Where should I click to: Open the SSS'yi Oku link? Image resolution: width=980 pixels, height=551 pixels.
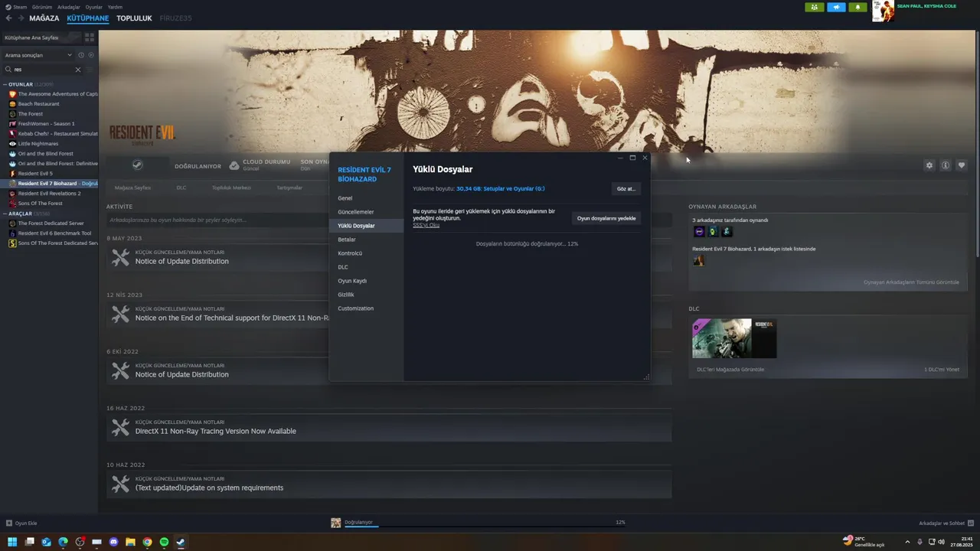click(426, 225)
